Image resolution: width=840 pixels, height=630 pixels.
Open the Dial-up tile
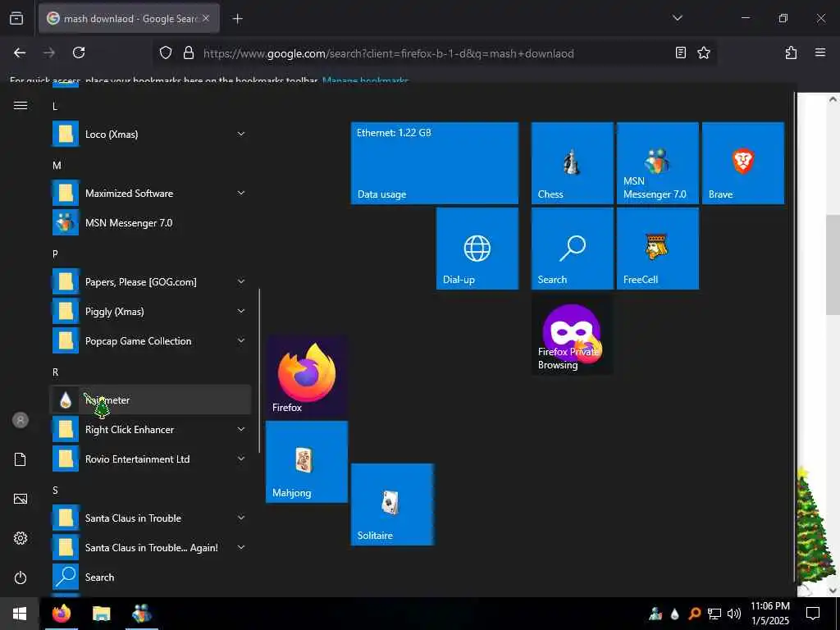point(477,249)
